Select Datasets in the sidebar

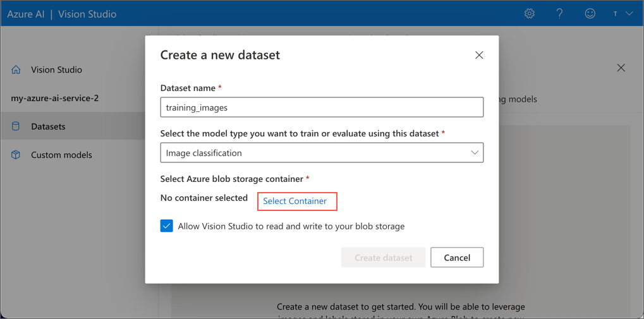48,126
